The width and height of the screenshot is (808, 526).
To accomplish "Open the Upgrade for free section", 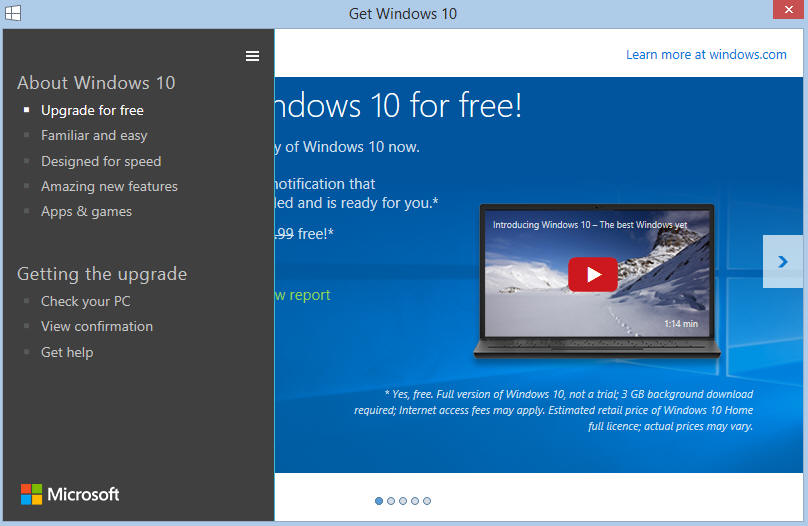I will pyautogui.click(x=92, y=110).
